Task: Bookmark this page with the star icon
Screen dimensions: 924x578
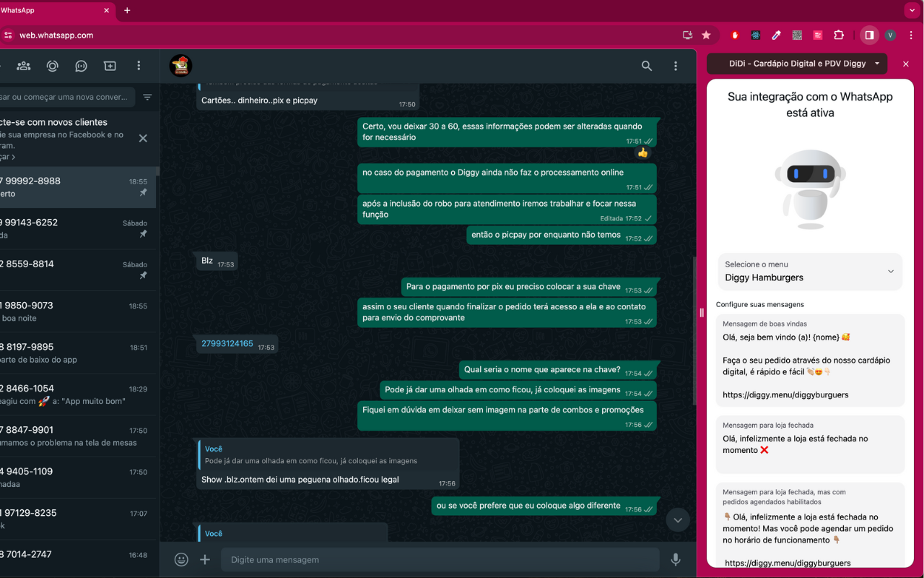Action: point(706,35)
